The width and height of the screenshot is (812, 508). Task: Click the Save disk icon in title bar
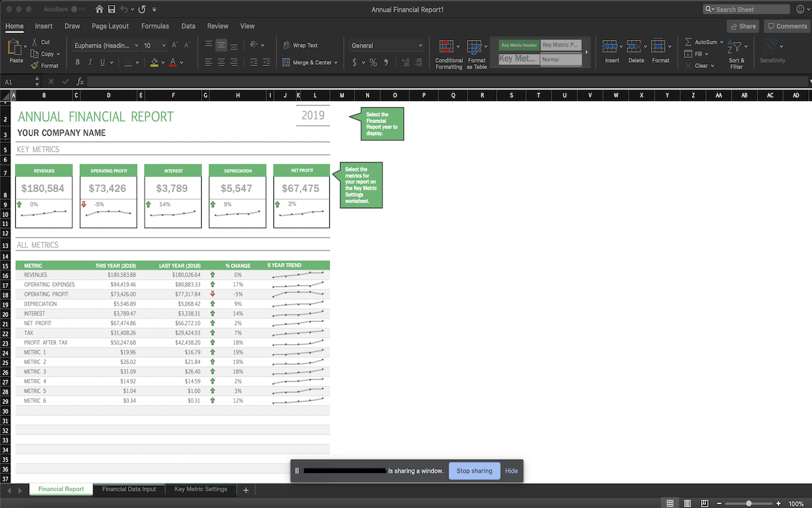[112, 10]
